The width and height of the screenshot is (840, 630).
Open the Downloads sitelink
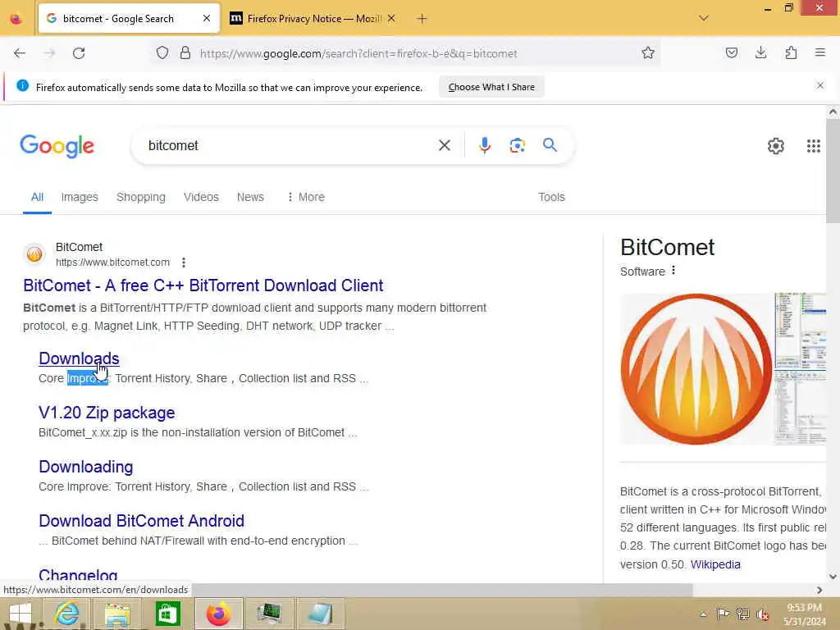pos(79,358)
